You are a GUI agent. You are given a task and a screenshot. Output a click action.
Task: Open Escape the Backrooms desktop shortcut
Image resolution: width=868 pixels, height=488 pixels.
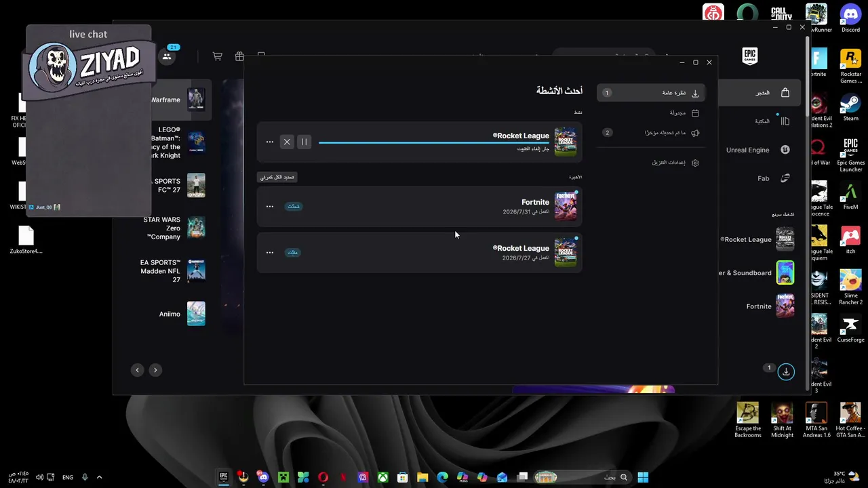(748, 420)
